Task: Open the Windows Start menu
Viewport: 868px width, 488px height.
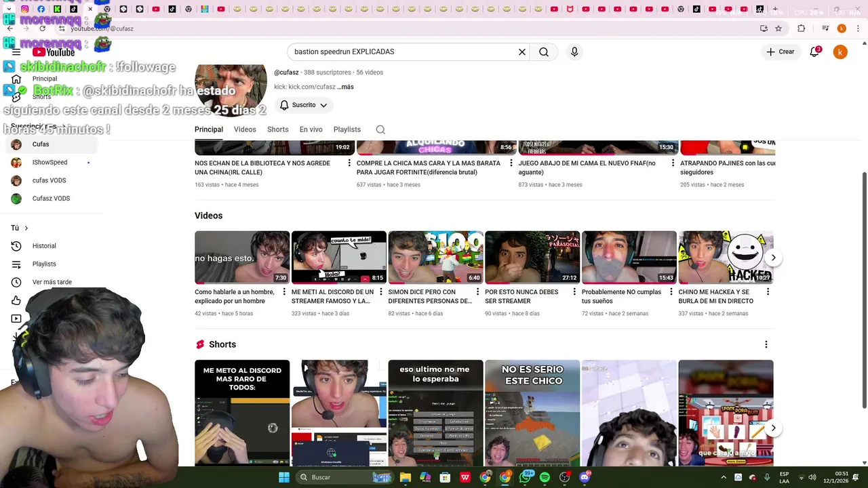Action: click(x=284, y=477)
